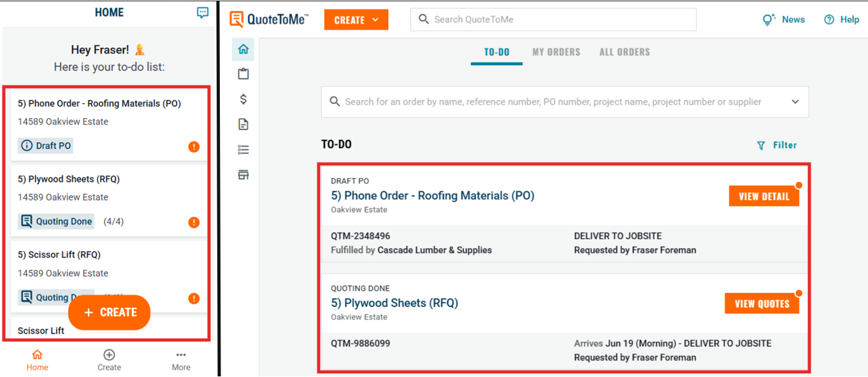Click the alert icon on the Scissor Lift (RFQ) mobile card
The height and width of the screenshot is (377, 868).
194,299
